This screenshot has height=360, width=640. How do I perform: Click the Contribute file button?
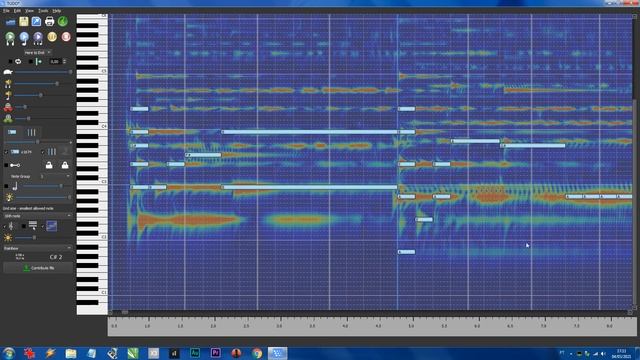pos(38,268)
